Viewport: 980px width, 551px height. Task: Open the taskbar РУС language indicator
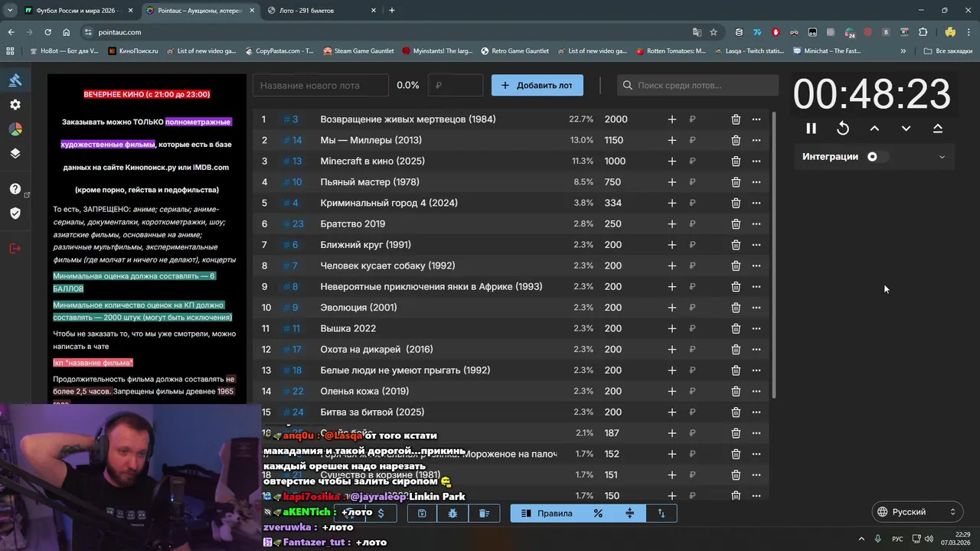[897, 539]
